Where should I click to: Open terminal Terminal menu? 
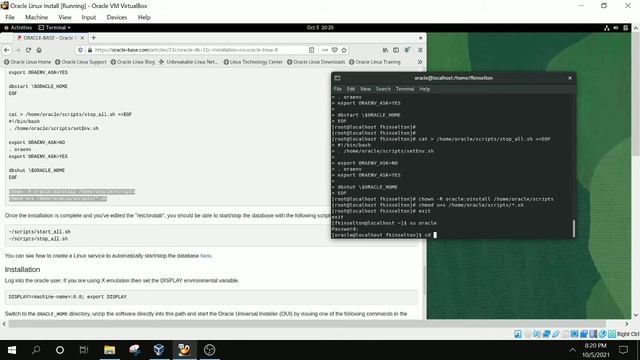[405, 89]
